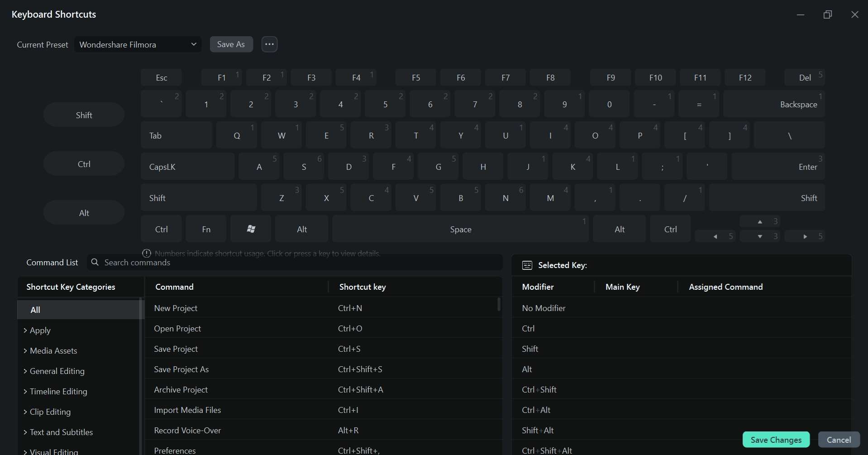Open the Current Preset dropdown
This screenshot has width=868, height=455.
point(138,44)
